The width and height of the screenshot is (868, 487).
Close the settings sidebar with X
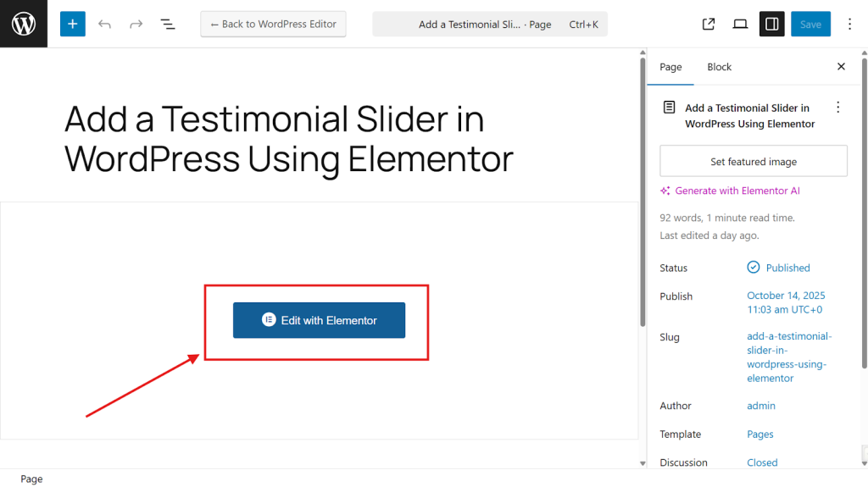[x=841, y=67]
